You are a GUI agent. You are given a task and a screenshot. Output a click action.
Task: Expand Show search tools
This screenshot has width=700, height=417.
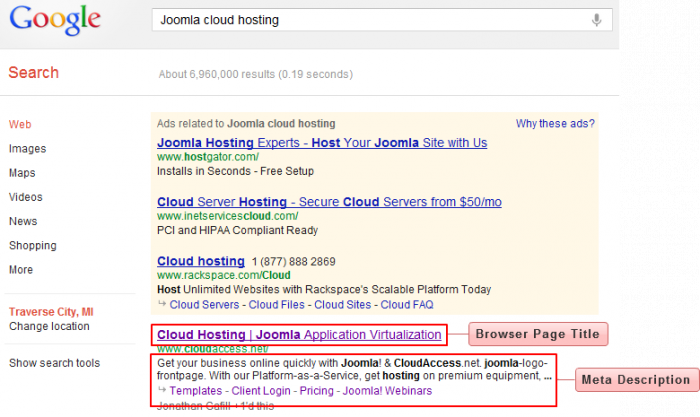(x=54, y=363)
